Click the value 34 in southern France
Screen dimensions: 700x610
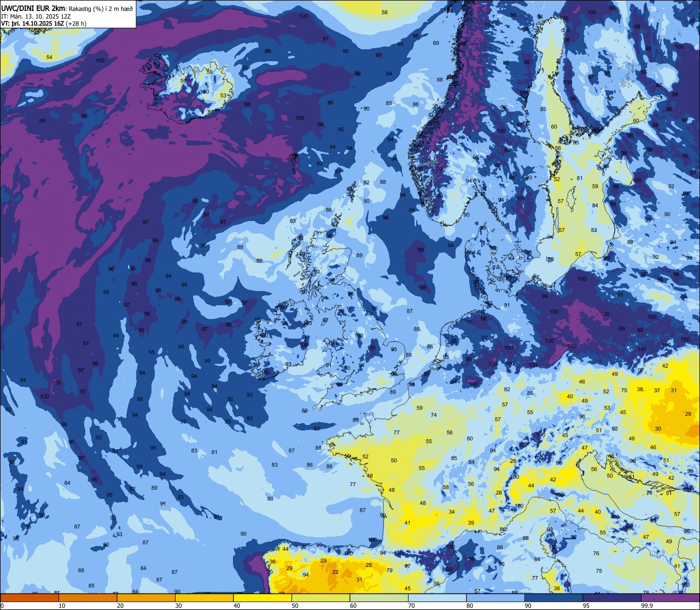tap(452, 512)
